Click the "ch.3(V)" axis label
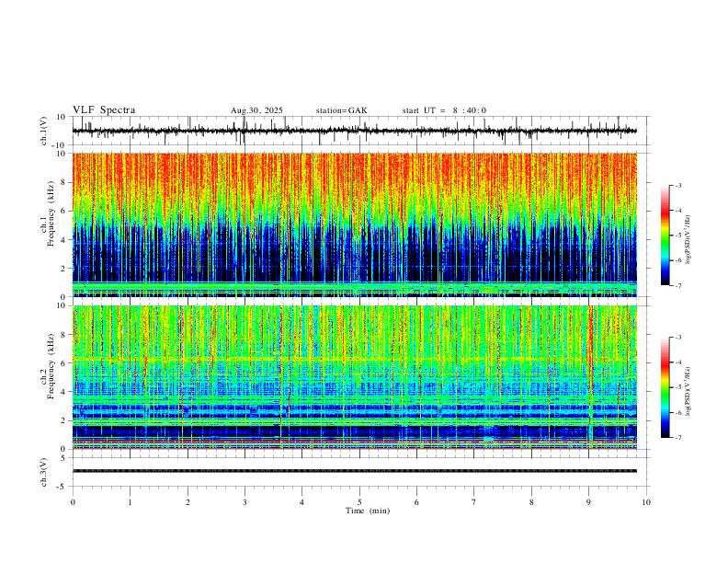This screenshot has width=728, height=563. [44, 472]
